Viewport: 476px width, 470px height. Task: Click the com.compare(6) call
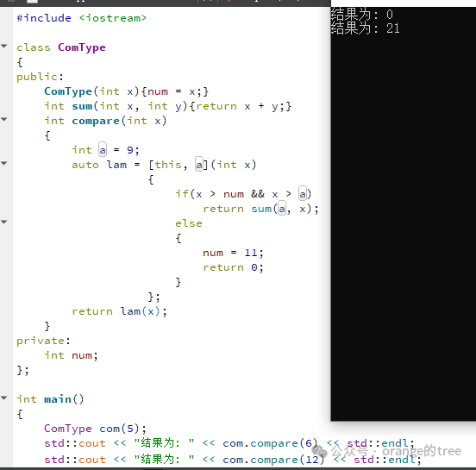pyautogui.click(x=270, y=443)
